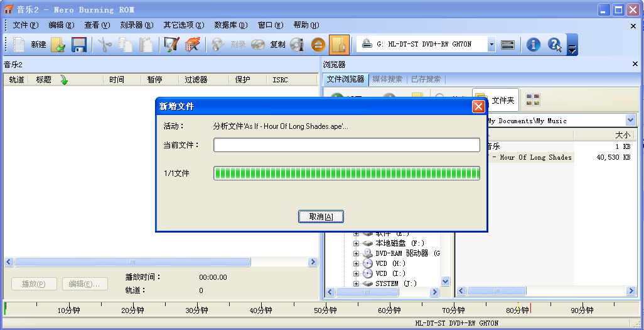Click the red 80-minute capacity marker
The height and width of the screenshot is (330, 644).
(530, 308)
